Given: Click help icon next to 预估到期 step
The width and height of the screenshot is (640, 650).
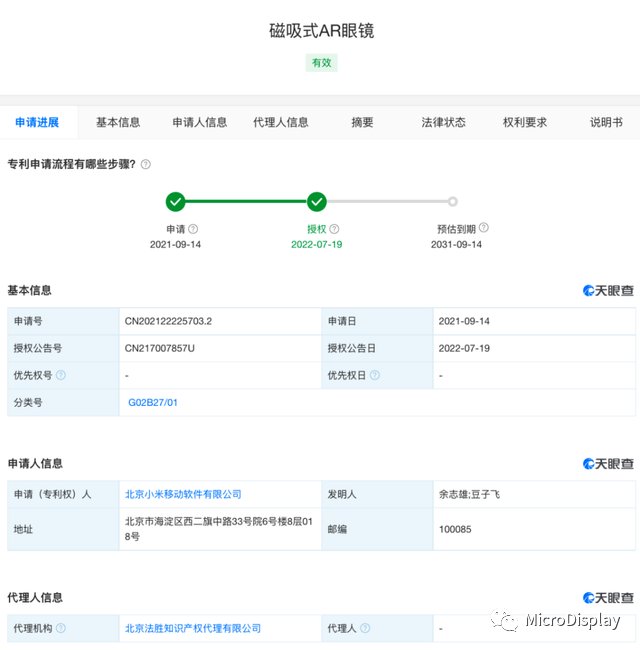Looking at the screenshot, I should [484, 228].
